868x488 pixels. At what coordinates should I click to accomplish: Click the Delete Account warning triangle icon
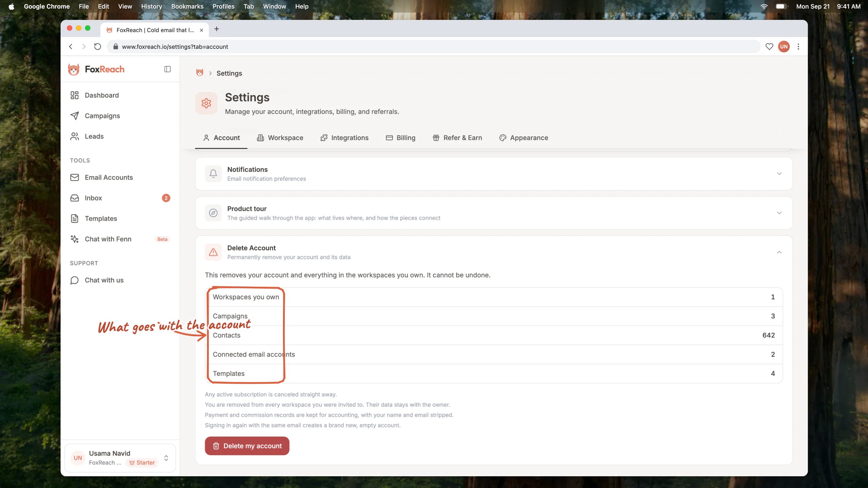(213, 252)
